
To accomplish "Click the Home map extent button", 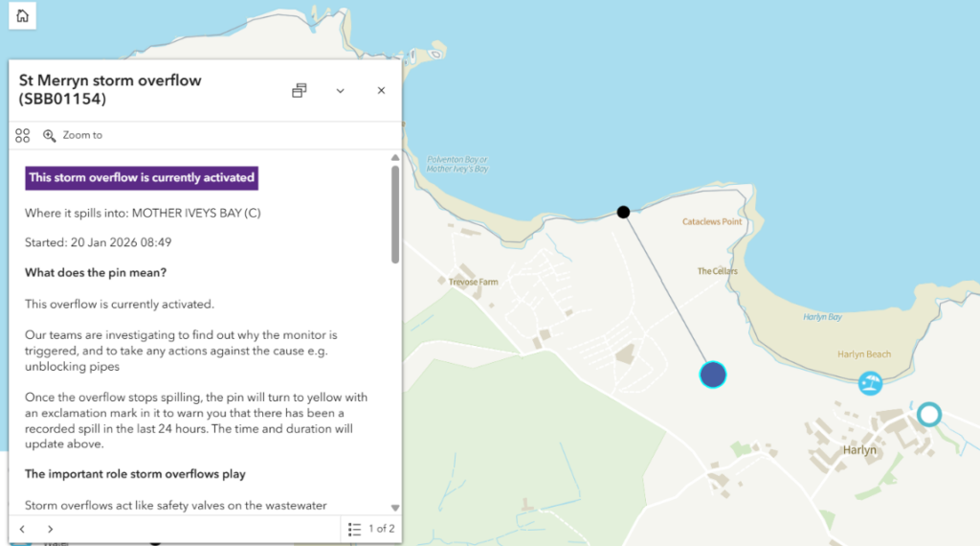I will click(22, 15).
